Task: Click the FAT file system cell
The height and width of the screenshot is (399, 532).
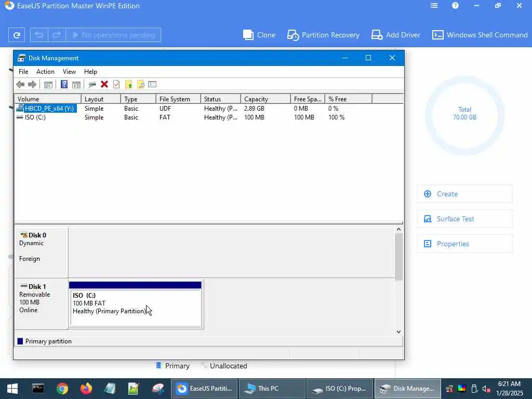Action: pos(165,117)
